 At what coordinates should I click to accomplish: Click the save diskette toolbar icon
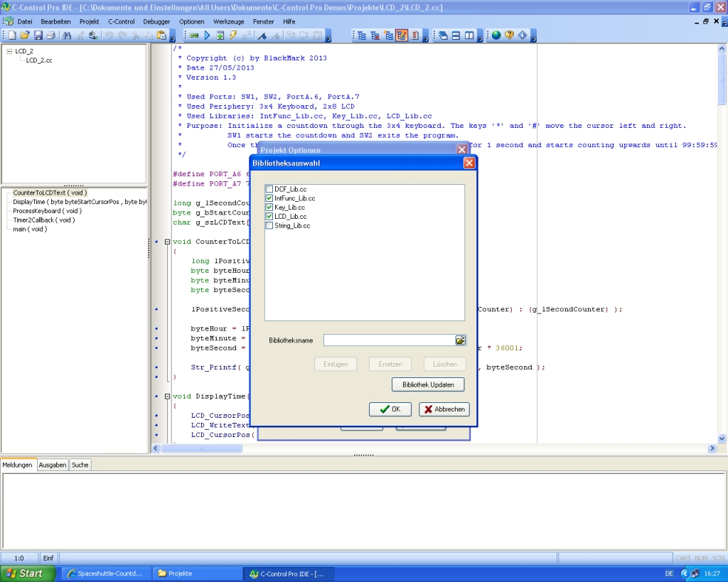pos(38,35)
